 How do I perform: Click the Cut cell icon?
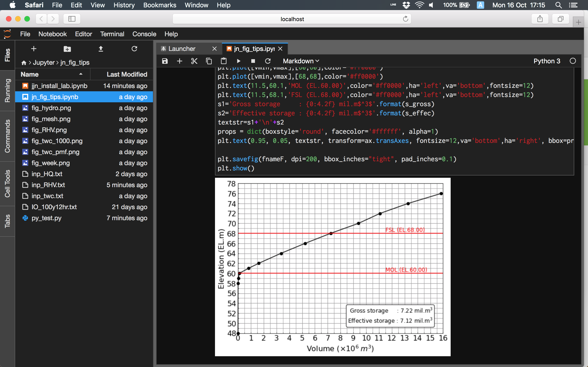tap(193, 61)
